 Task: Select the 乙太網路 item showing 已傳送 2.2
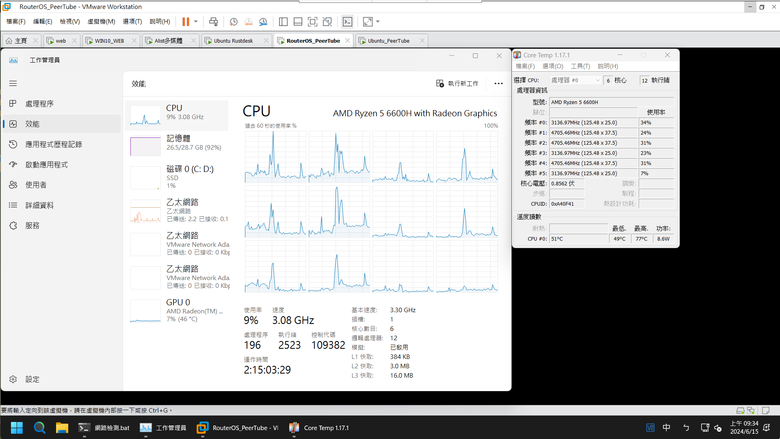[177, 210]
